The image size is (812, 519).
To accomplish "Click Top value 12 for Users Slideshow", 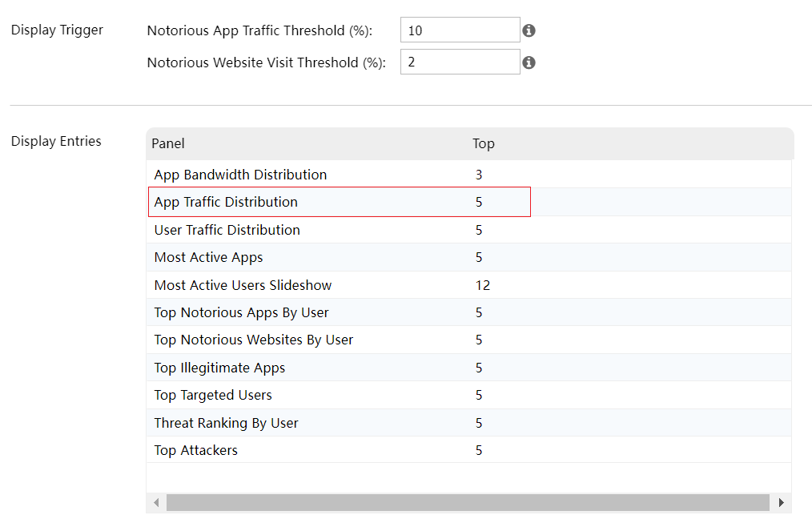I will (x=482, y=285).
